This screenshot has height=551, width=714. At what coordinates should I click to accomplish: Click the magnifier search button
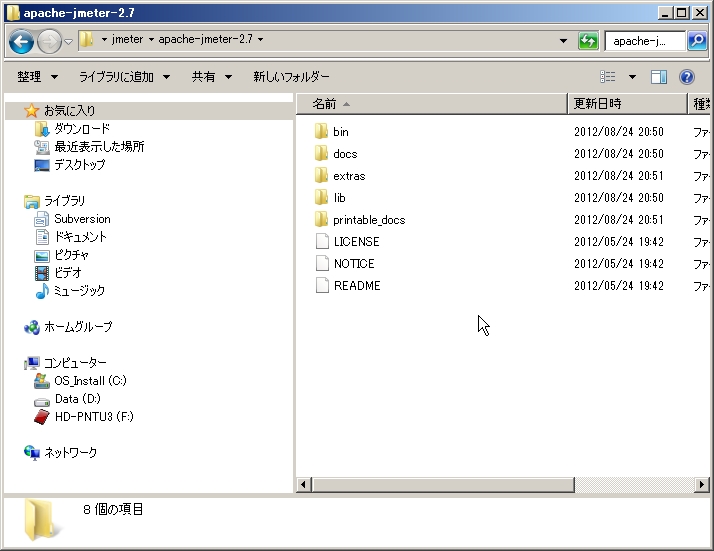tap(697, 41)
